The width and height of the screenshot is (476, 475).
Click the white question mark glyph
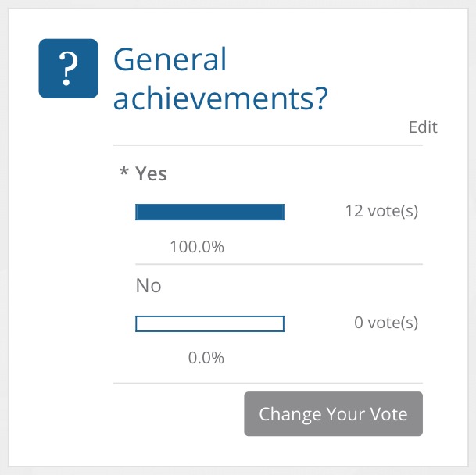click(x=68, y=69)
